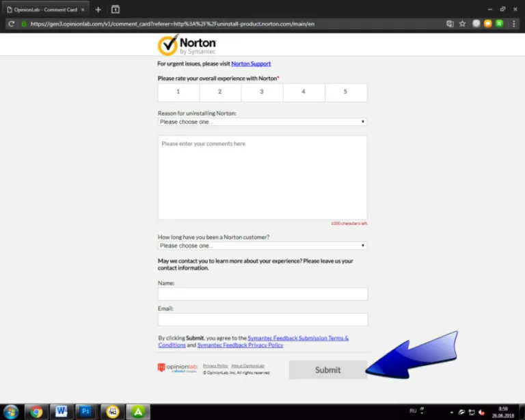The image size is (525, 420).
Task: Open the green A app in taskbar
Action: [138, 412]
